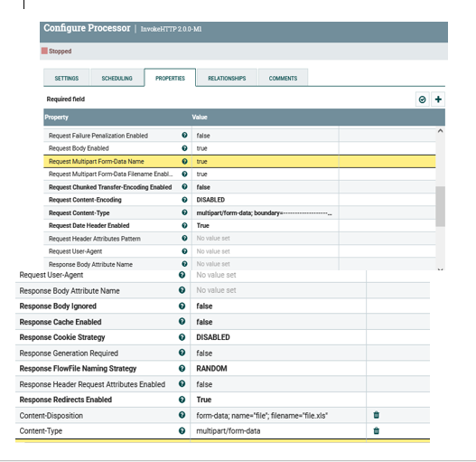Edit highlighted Request Multipart Form-Data Name value
This screenshot has height=462, width=476.
point(265,162)
